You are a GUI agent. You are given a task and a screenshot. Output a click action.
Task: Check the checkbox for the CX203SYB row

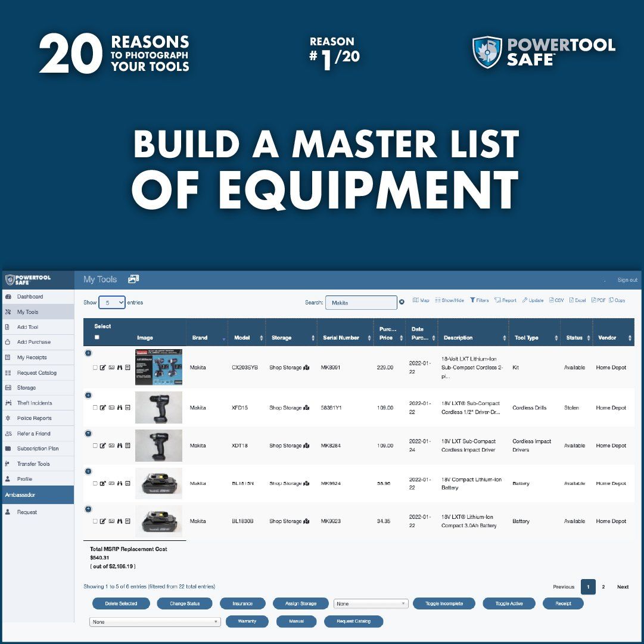pos(95,368)
